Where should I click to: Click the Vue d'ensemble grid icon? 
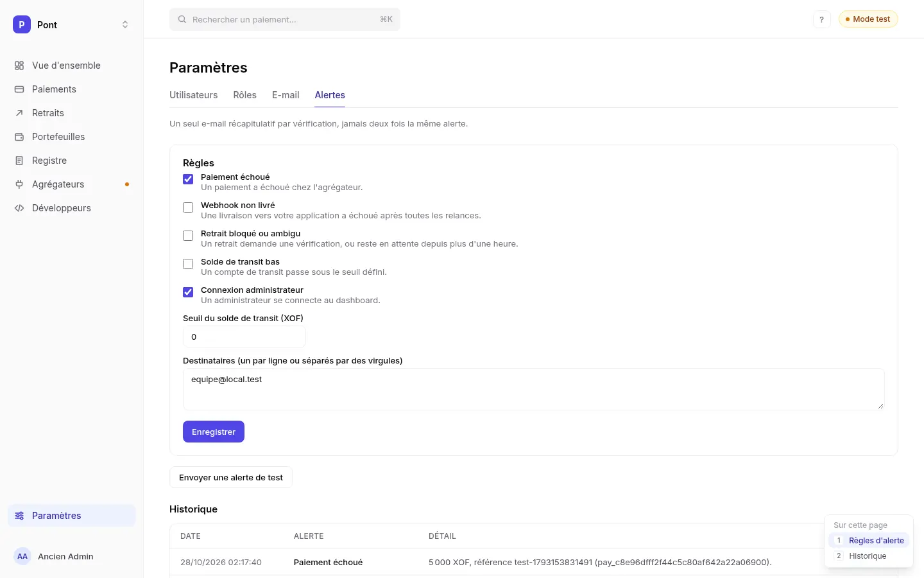19,66
